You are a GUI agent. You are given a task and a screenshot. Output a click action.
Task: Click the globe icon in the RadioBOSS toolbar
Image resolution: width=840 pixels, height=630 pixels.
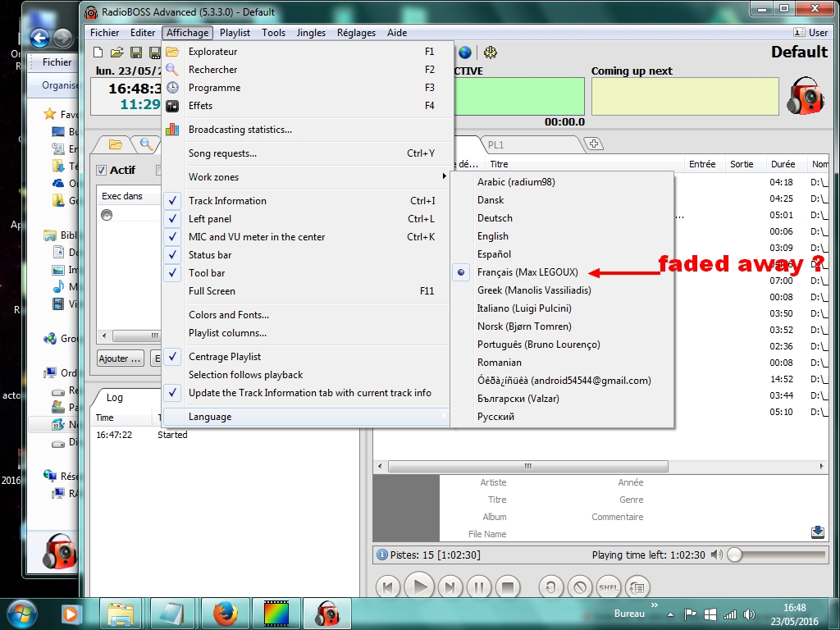point(465,52)
